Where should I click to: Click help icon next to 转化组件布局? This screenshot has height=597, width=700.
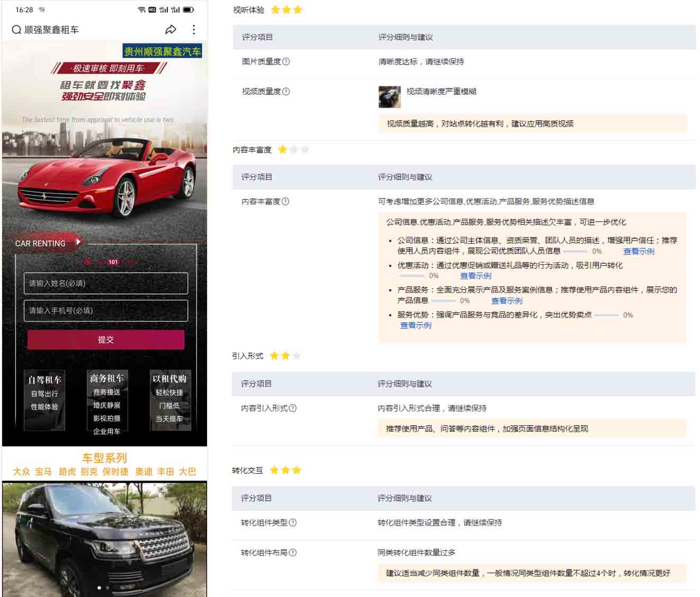[293, 553]
